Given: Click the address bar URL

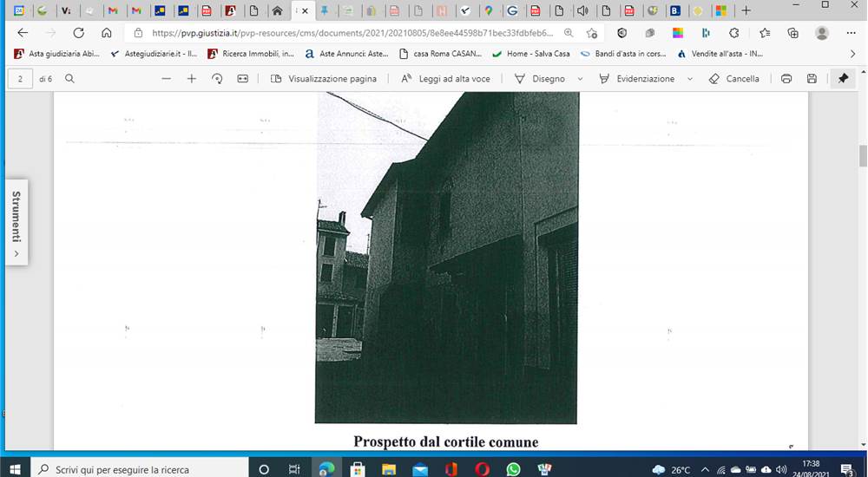Looking at the screenshot, I should [x=352, y=33].
